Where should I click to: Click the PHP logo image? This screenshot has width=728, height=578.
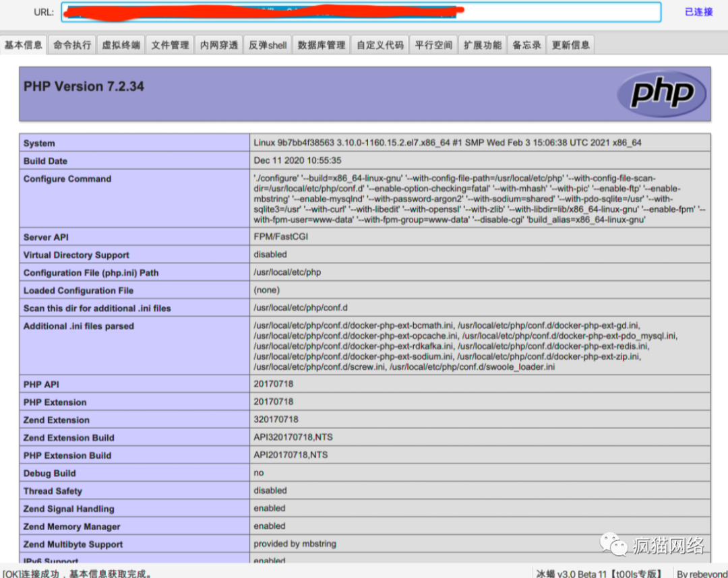pos(662,94)
